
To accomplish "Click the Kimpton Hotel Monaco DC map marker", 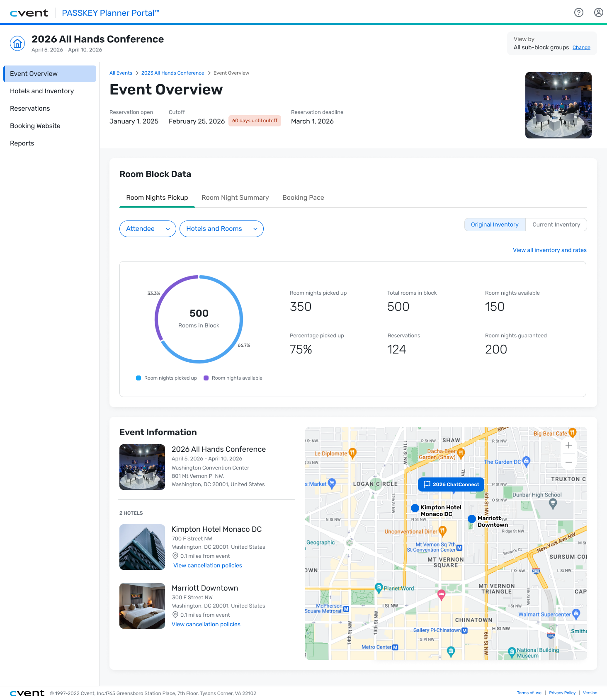I will 415,508.
